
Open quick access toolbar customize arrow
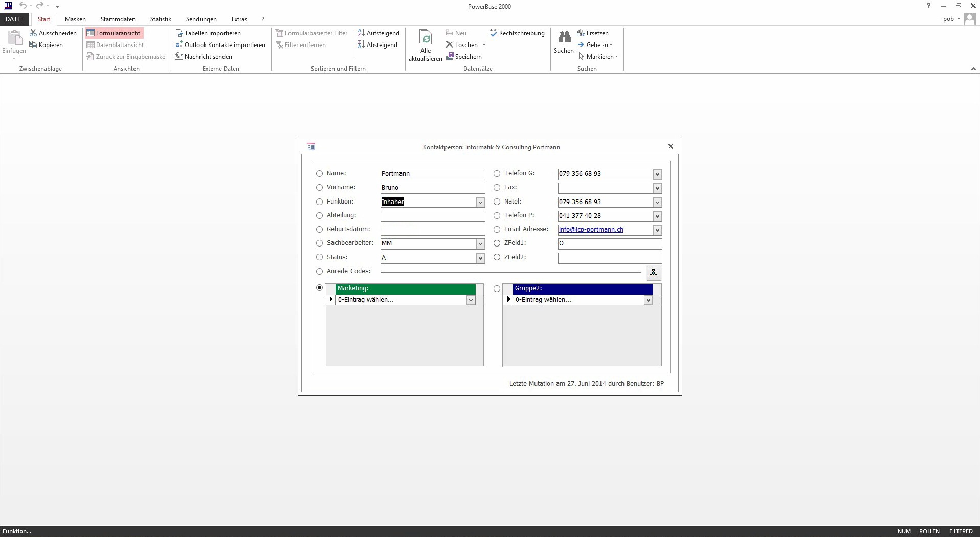[x=57, y=6]
